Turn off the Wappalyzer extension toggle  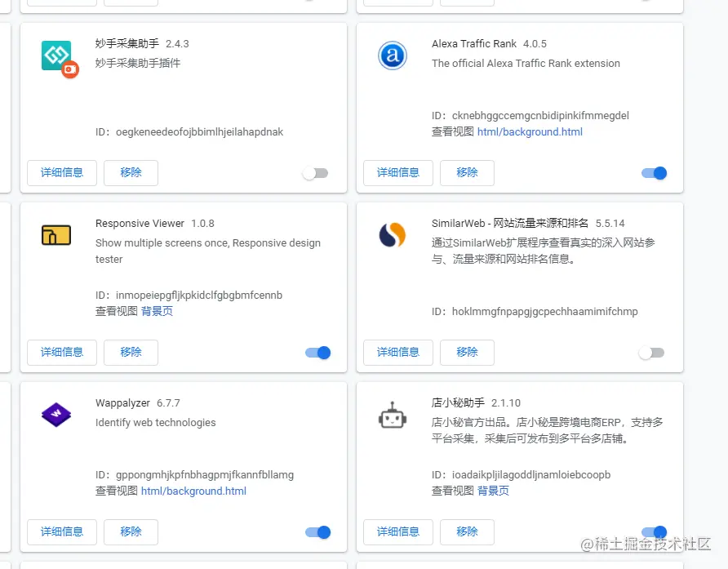(x=318, y=532)
